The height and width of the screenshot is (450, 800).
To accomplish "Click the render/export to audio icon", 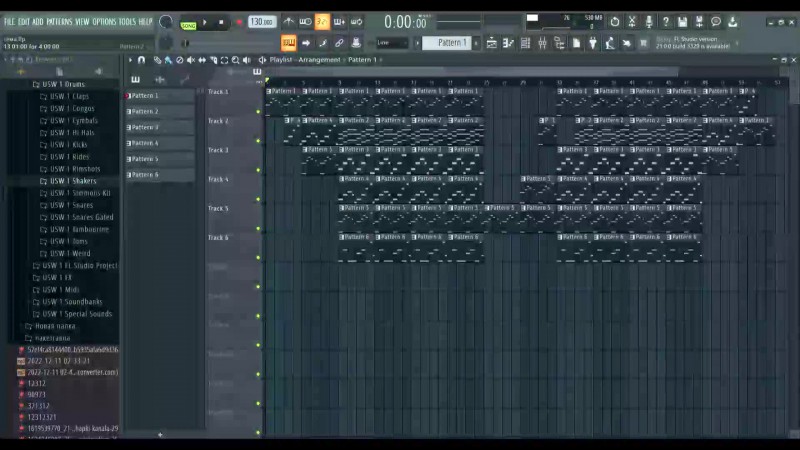I will [x=699, y=21].
